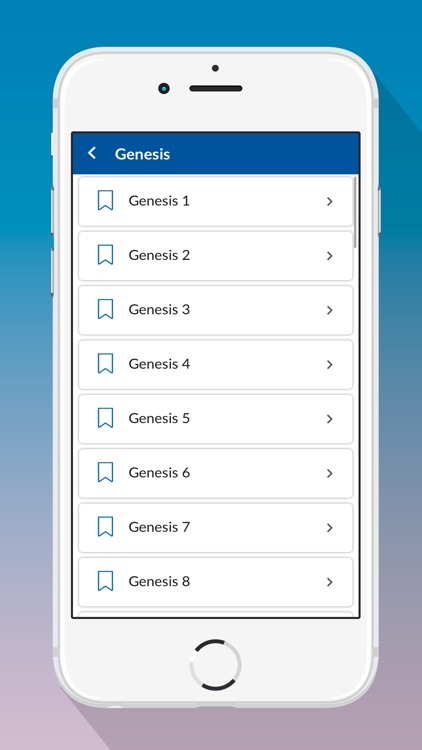Select the Genesis 5 list item

(x=215, y=419)
